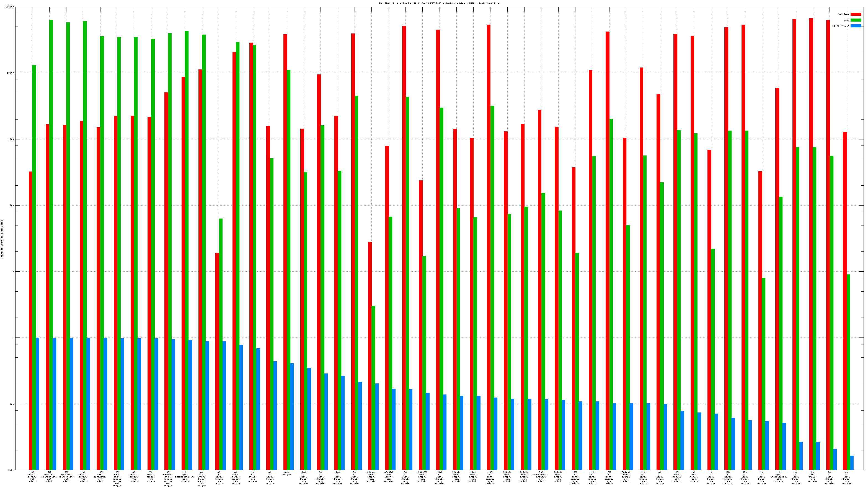
Task: Click the apews.org x-axis label
Action: pos(253,477)
